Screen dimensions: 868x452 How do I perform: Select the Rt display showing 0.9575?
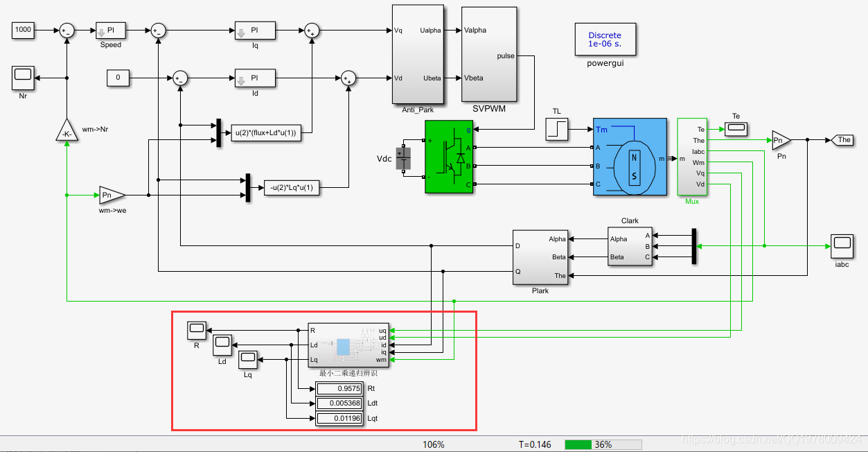(339, 389)
